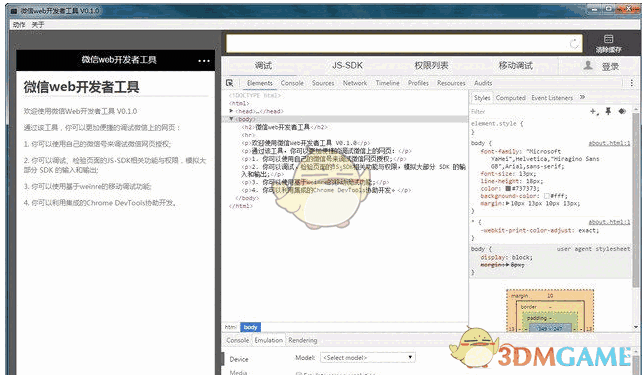Screen dimensions: 642x375
Task: Click the -webkit-print-color-adjust property
Action: click(540, 231)
